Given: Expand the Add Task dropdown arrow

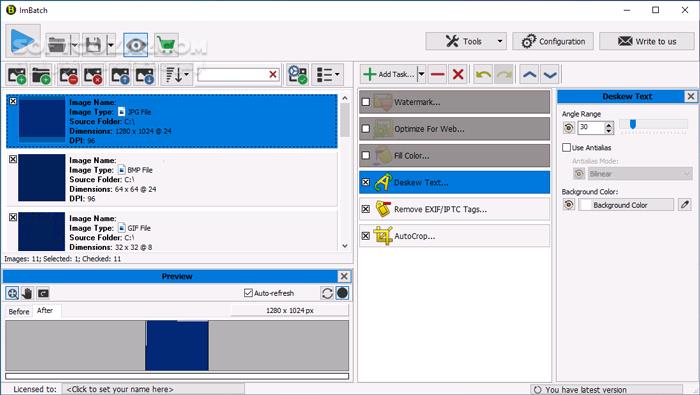Looking at the screenshot, I should click(421, 75).
